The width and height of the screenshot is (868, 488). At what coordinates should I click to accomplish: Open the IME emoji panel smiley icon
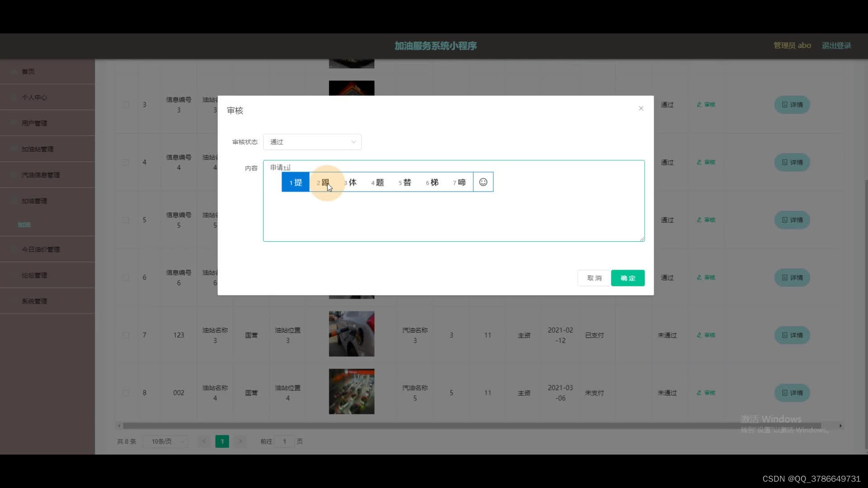[483, 182]
